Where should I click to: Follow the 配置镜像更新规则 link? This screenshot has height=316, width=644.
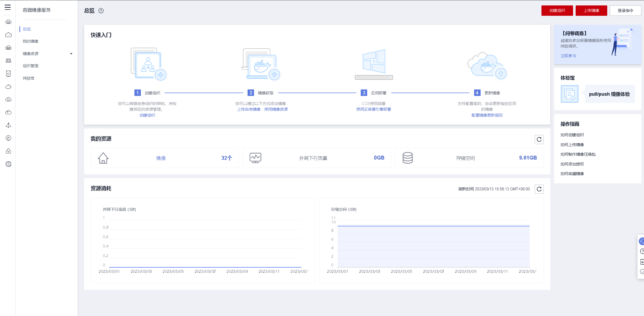pyautogui.click(x=487, y=115)
